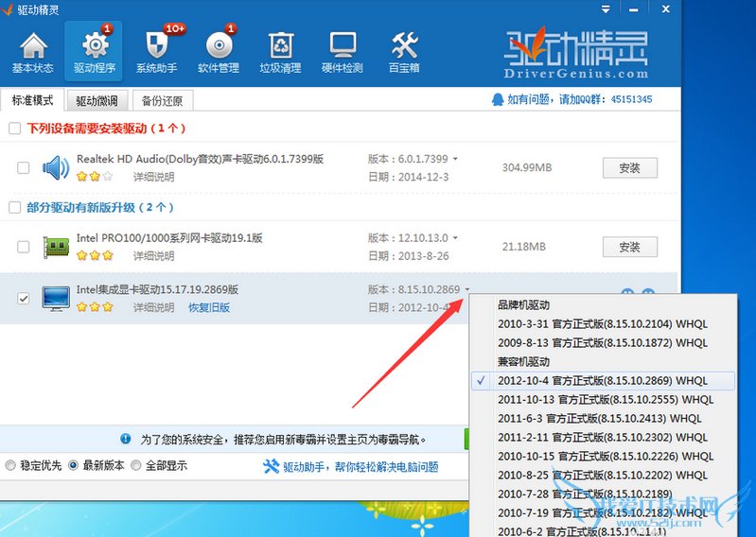The width and height of the screenshot is (756, 537).
Task: Open the 驱动助手，帮你轻松解决电脑问题 link
Action: click(x=360, y=467)
